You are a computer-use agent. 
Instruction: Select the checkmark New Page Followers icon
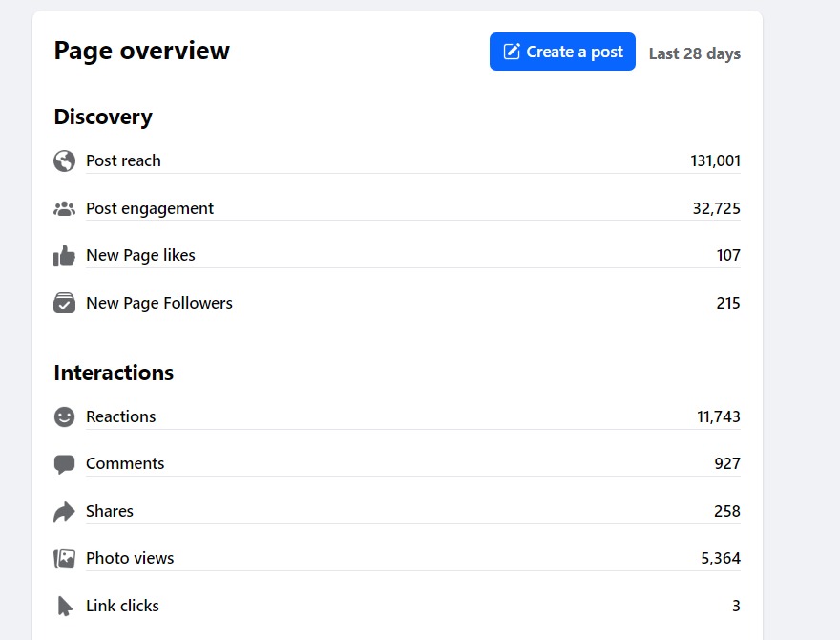tap(64, 303)
